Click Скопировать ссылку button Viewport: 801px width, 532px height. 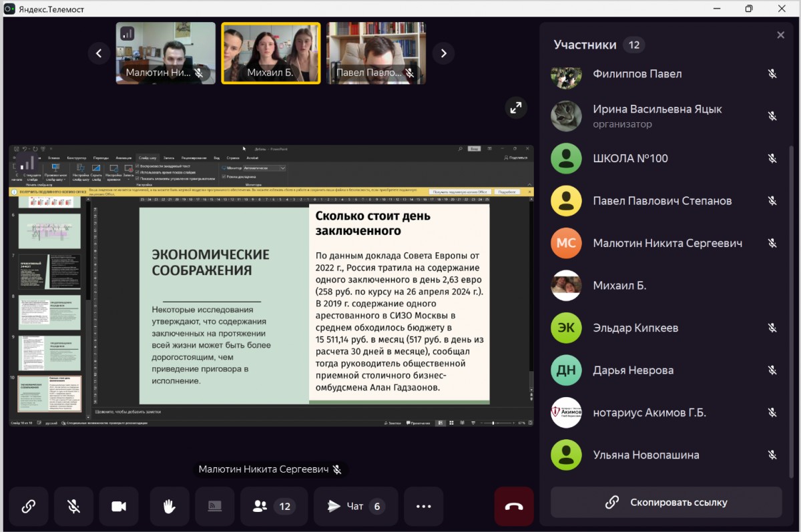pos(666,502)
